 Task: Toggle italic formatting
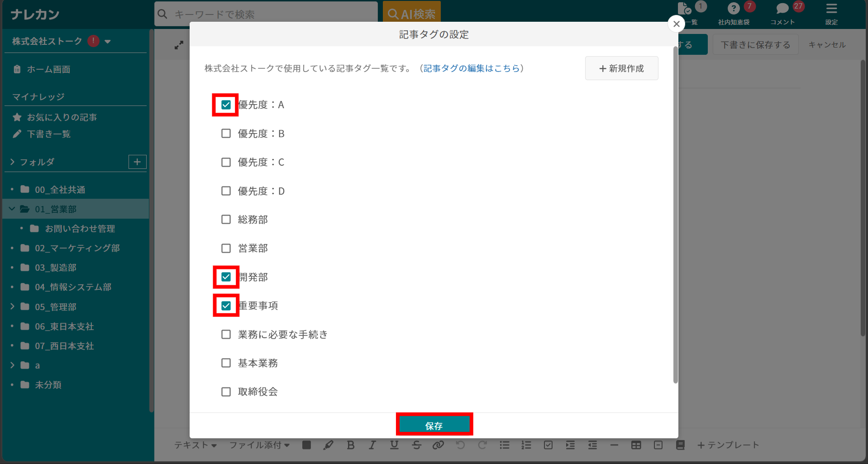[x=372, y=445]
